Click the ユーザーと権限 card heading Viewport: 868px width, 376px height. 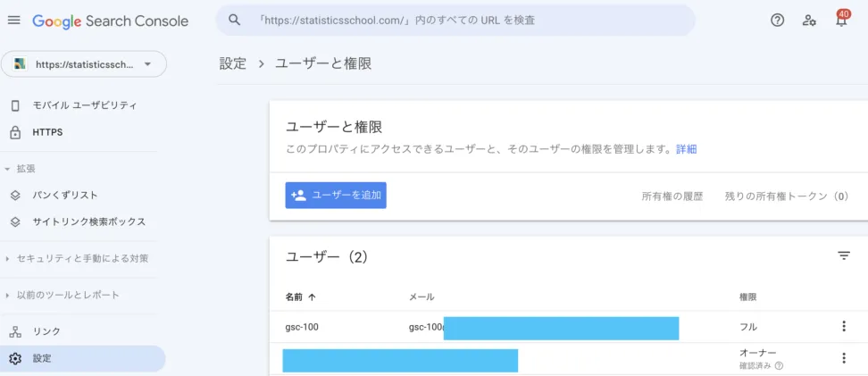[334, 127]
